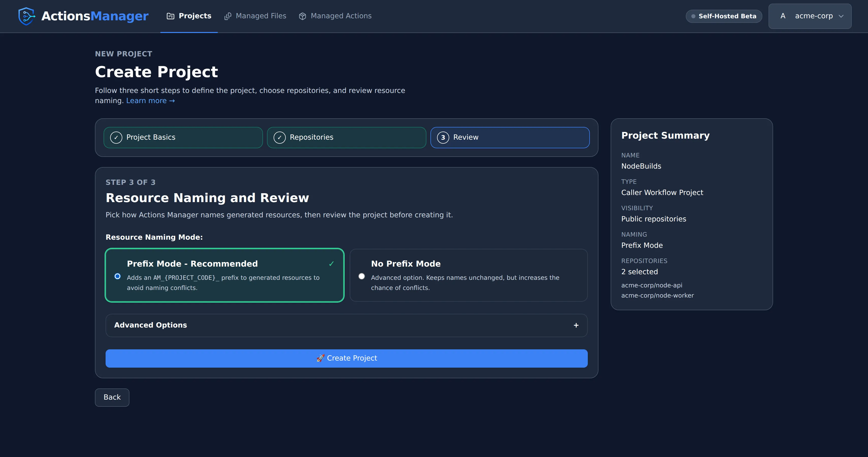Viewport: 868px width, 457px height.
Task: Click the Projects nav icon
Action: [x=171, y=16]
